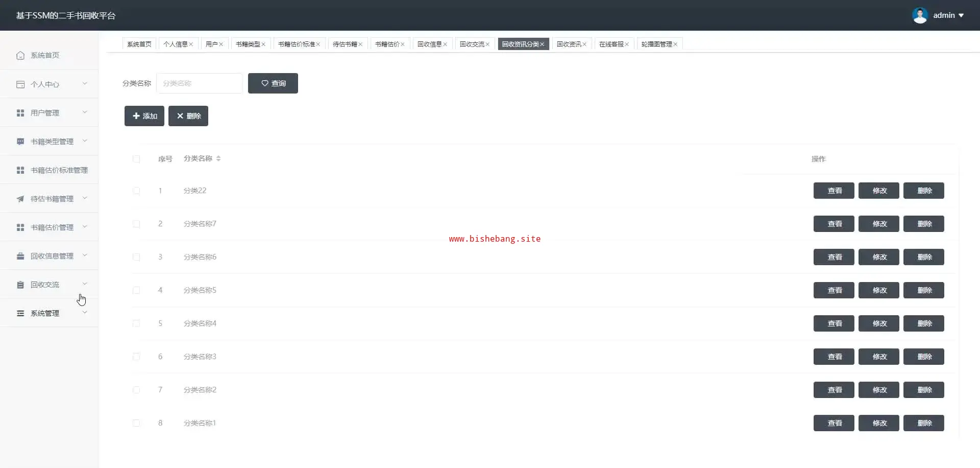980x468 pixels.
Task: Close the 回收交流 tab
Action: pos(487,44)
